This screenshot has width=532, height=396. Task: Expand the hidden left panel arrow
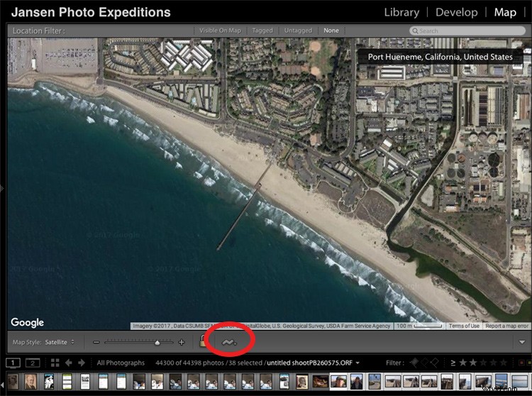(2, 187)
